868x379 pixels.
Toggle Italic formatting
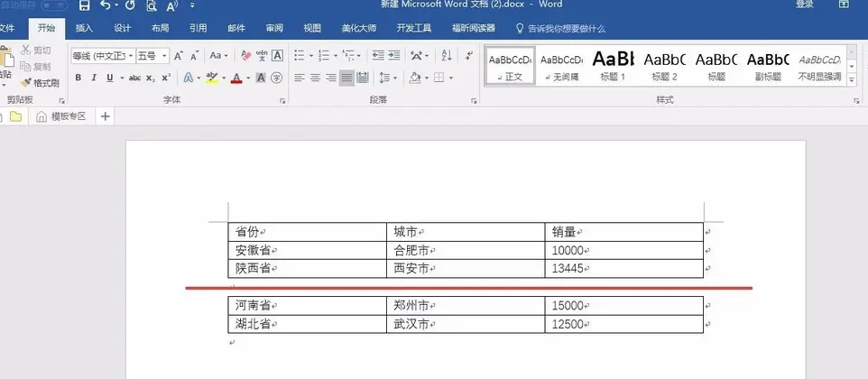coord(94,78)
